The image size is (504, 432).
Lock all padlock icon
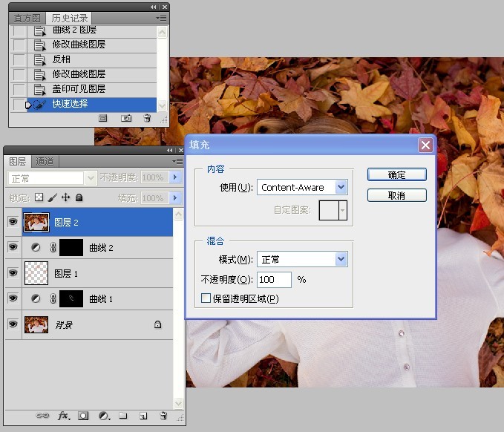pyautogui.click(x=79, y=197)
